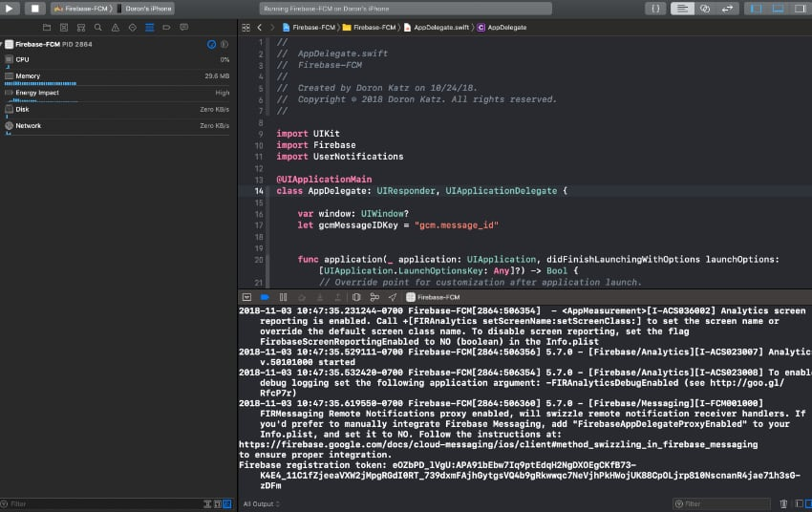Open the Test navigator diamond icon
Image resolution: width=812 pixels, height=512 pixels.
[x=132, y=28]
